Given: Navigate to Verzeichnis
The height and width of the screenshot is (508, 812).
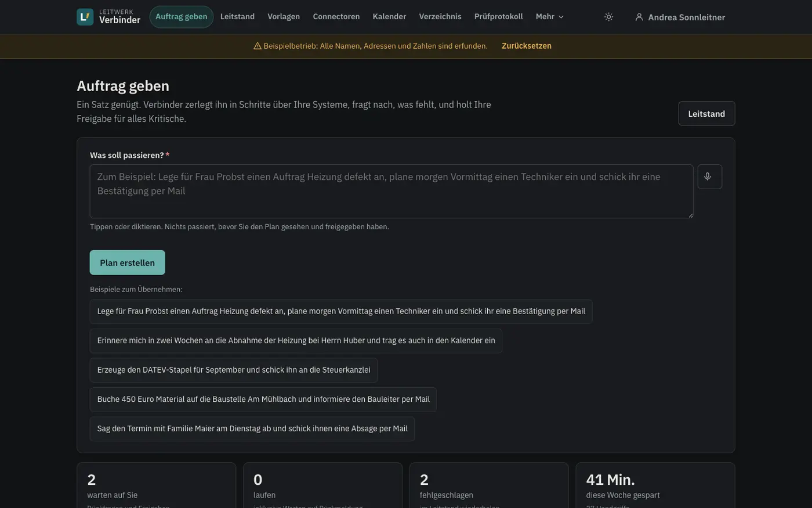Looking at the screenshot, I should [440, 17].
